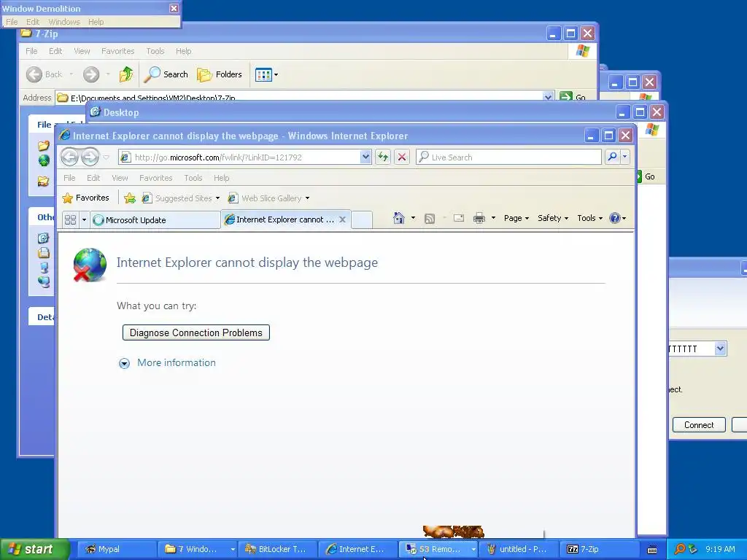Open the Recent Pages dropdown arrow
Image resolution: width=747 pixels, height=560 pixels.
point(107,157)
